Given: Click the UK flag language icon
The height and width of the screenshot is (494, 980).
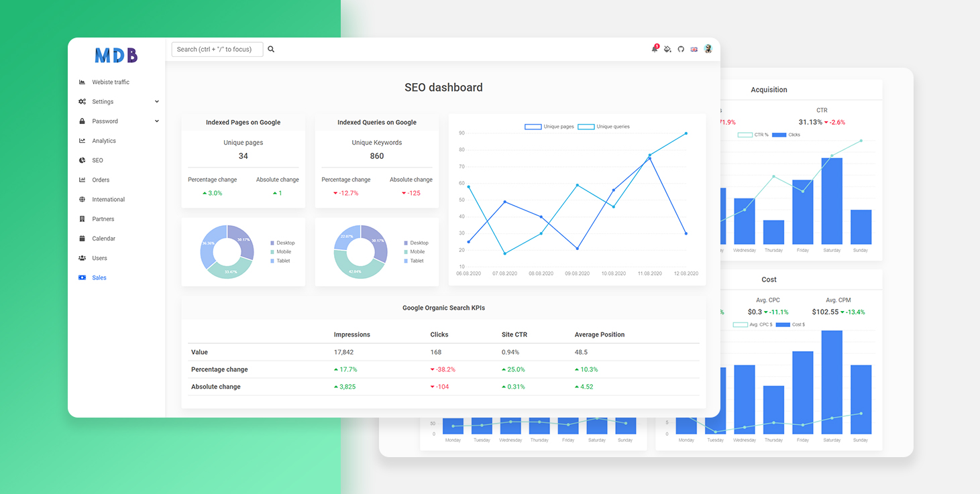Looking at the screenshot, I should [x=694, y=49].
